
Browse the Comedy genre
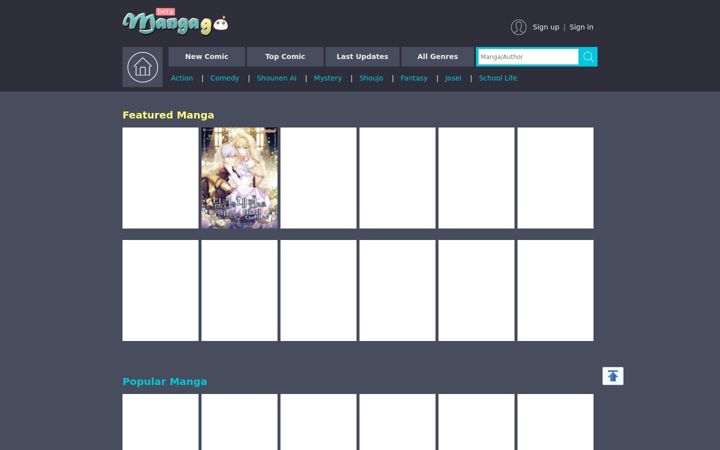click(225, 78)
